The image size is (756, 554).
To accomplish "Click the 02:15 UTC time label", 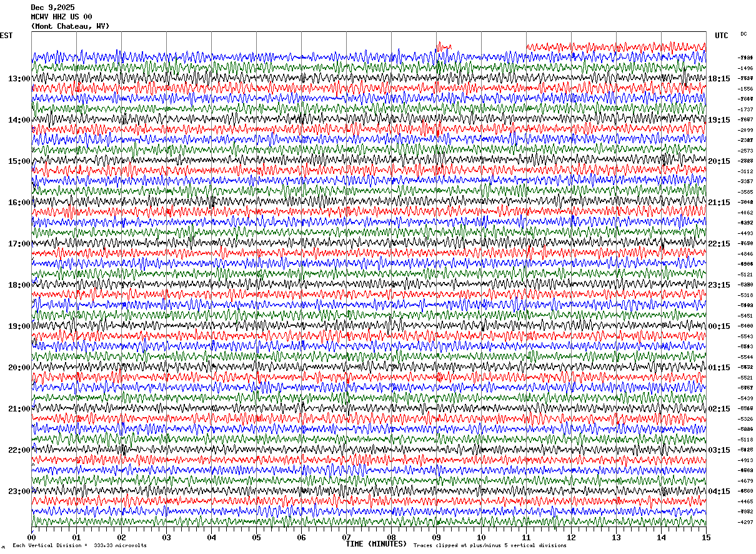I will pyautogui.click(x=719, y=409).
